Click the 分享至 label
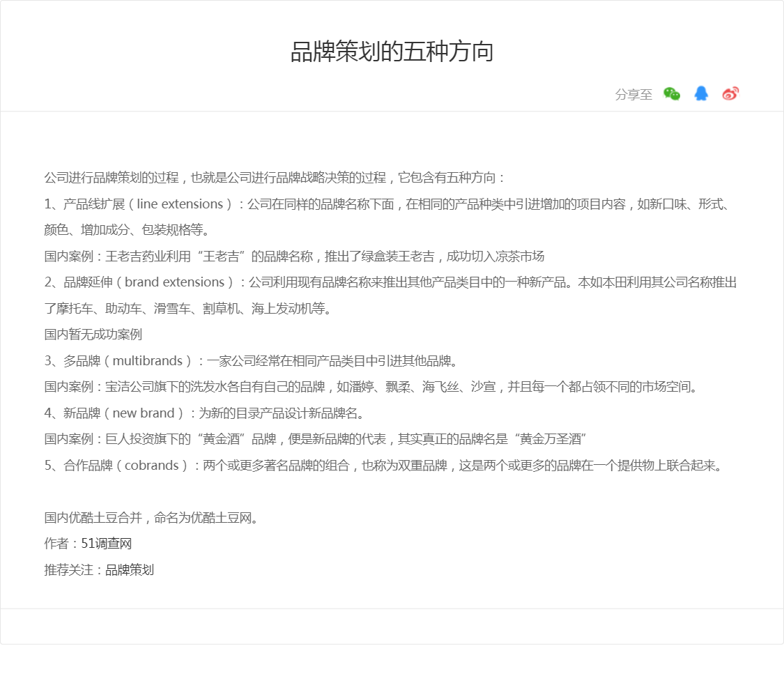784x697 pixels. [633, 95]
